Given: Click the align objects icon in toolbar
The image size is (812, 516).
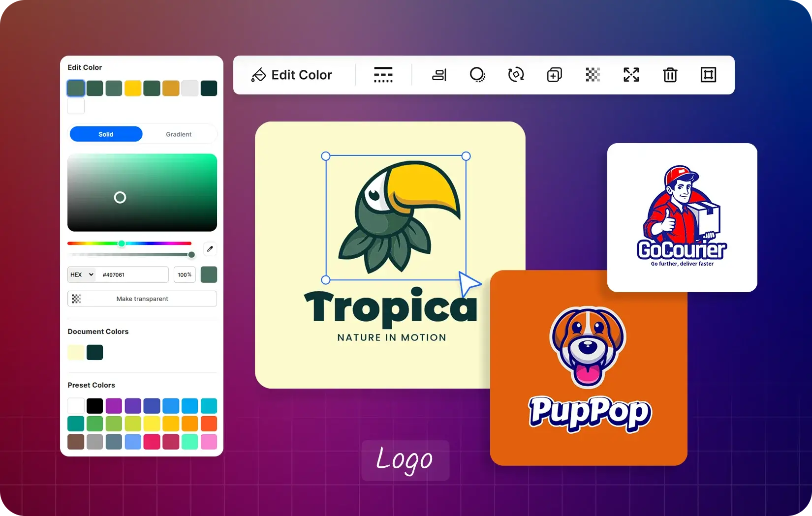Looking at the screenshot, I should pos(439,75).
